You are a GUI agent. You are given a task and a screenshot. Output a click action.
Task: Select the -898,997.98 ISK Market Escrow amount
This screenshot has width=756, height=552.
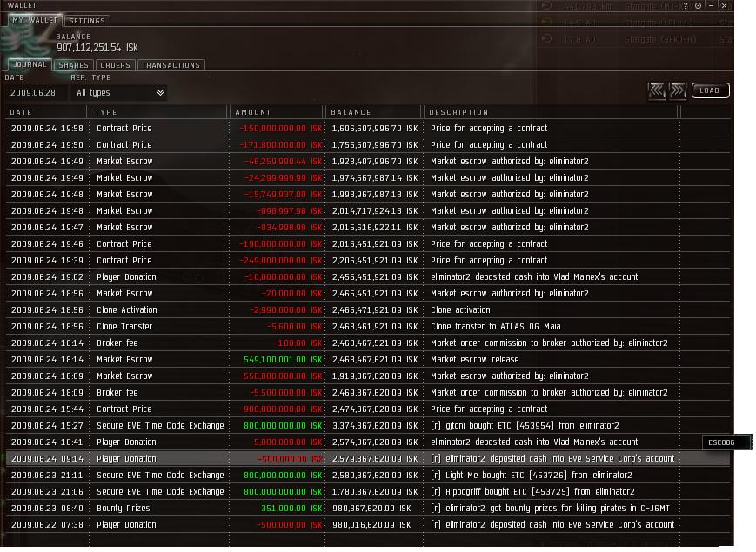290,210
